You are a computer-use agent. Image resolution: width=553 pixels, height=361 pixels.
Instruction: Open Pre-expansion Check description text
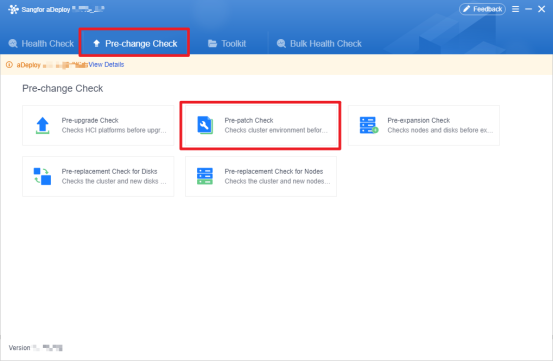click(x=440, y=130)
